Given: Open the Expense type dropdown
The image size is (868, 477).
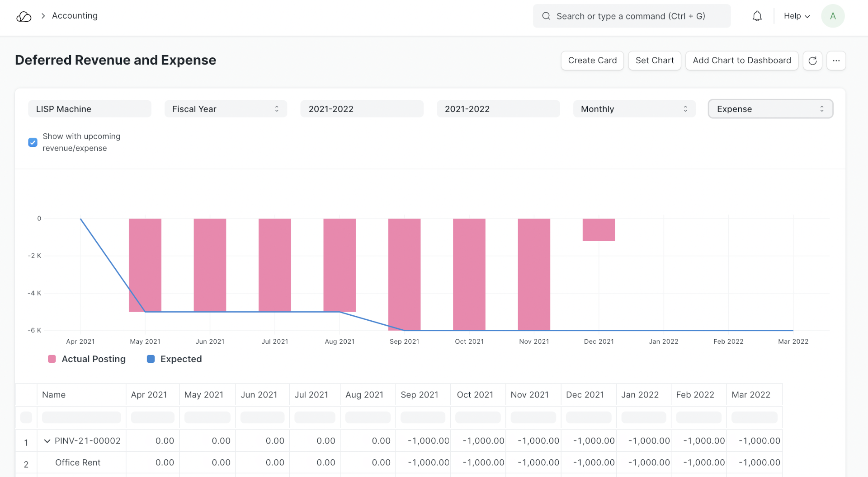Looking at the screenshot, I should (x=770, y=109).
